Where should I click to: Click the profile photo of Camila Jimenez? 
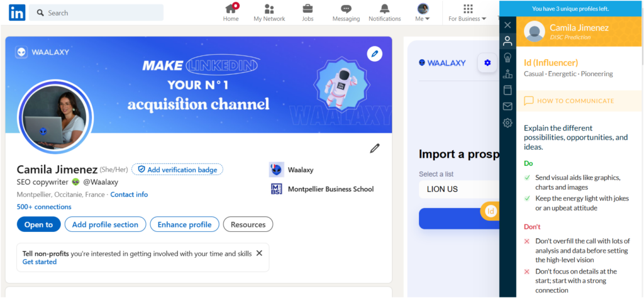pyautogui.click(x=56, y=118)
